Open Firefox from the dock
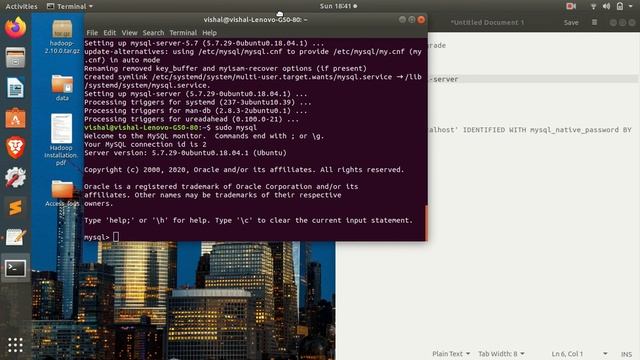 point(16,28)
